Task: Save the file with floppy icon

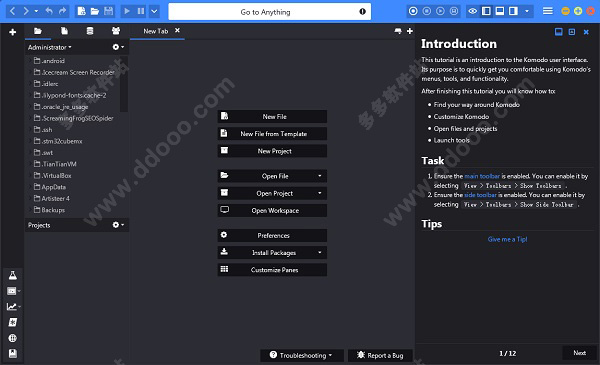Action: tap(109, 11)
